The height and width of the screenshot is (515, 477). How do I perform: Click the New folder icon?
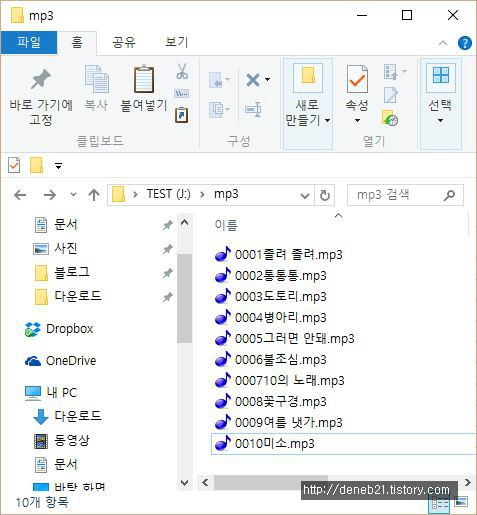(308, 78)
